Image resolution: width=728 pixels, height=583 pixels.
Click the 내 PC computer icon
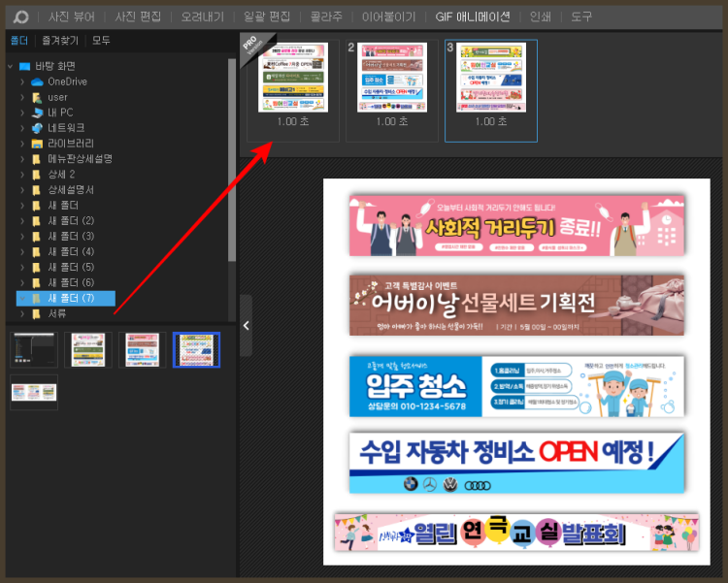[37, 113]
